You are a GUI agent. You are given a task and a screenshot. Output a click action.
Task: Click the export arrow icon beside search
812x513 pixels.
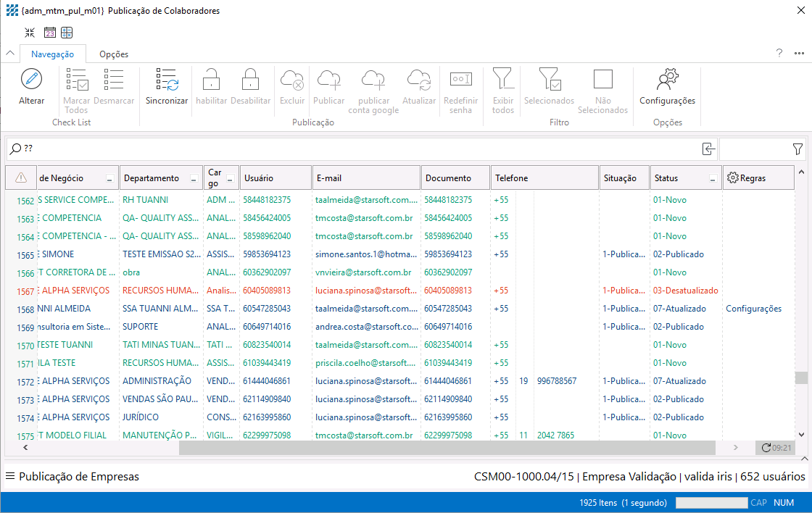click(x=708, y=149)
